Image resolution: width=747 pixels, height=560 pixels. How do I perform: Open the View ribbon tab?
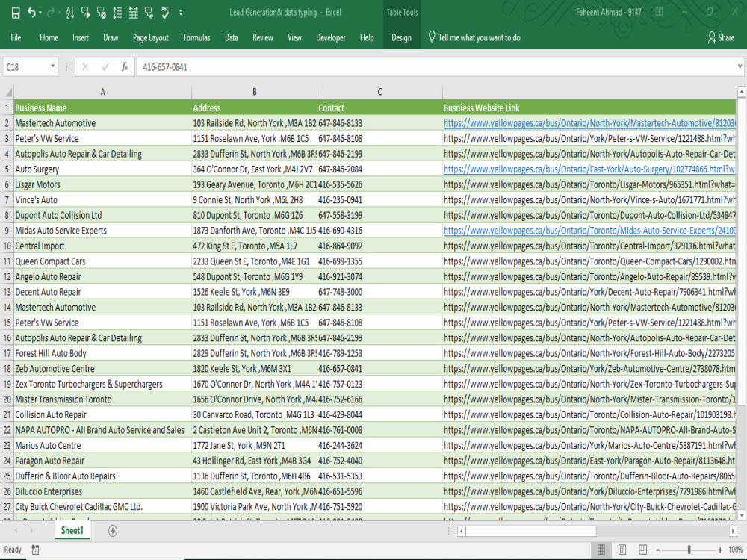pos(294,37)
